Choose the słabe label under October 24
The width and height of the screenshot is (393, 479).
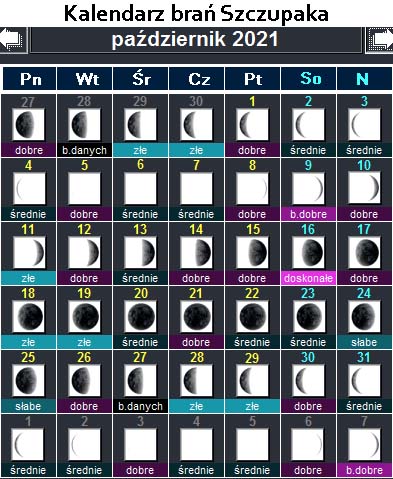(364, 342)
